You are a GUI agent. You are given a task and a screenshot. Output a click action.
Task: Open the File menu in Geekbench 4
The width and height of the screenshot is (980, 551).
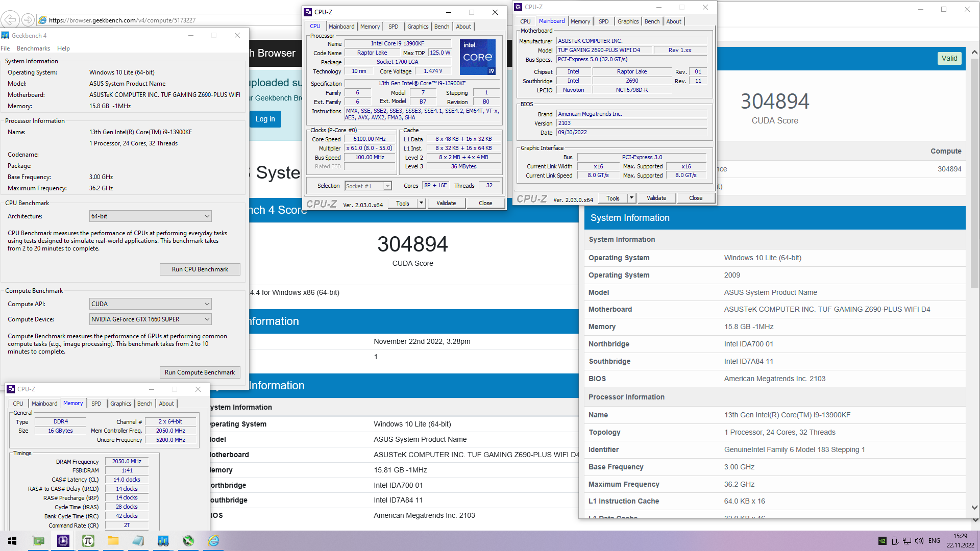5,48
